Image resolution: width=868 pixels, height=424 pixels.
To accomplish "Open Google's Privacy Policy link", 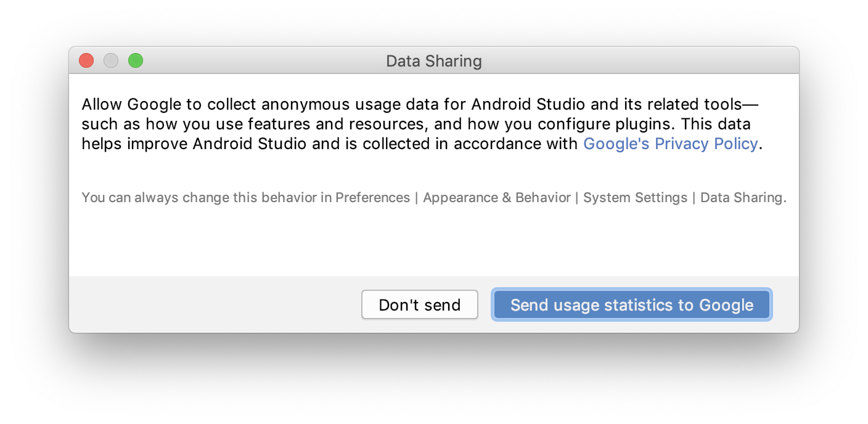I will 670,144.
